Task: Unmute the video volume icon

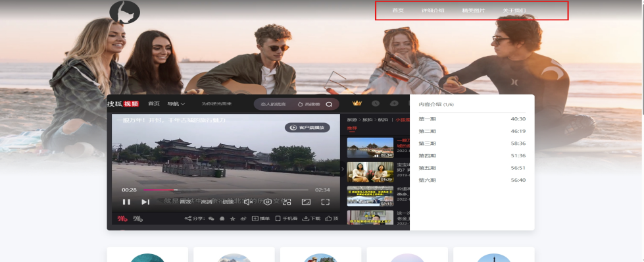Action: tap(248, 202)
